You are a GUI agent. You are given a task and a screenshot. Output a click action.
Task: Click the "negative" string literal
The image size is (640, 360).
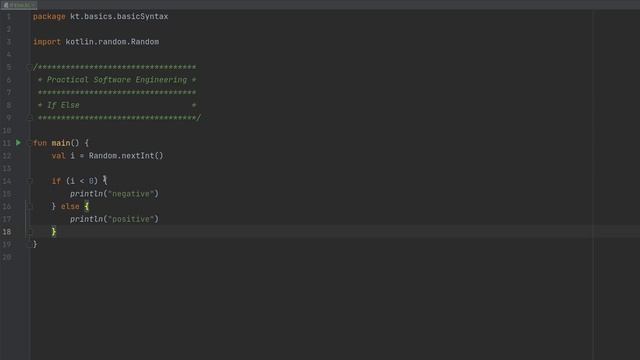click(x=131, y=194)
